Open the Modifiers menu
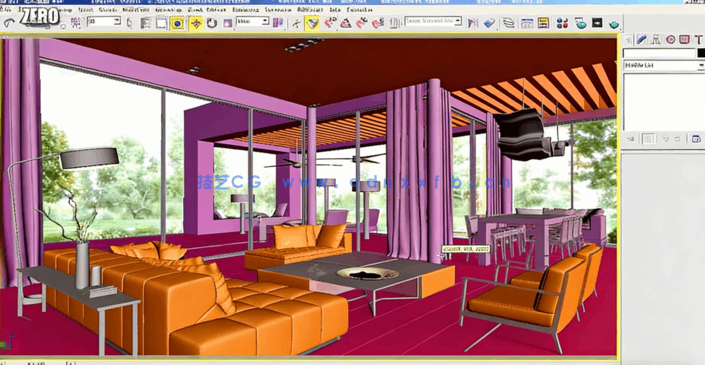Viewport: 705px width, 365px height. (136, 9)
